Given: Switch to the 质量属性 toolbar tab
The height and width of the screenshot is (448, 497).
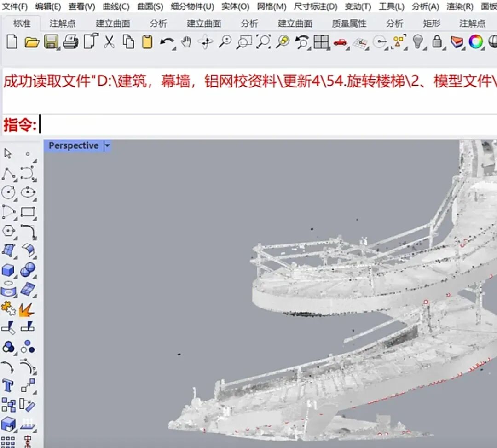Looking at the screenshot, I should click(x=349, y=23).
